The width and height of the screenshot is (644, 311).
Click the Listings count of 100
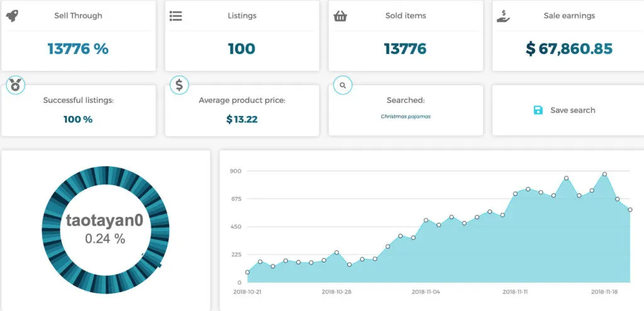coord(241,48)
